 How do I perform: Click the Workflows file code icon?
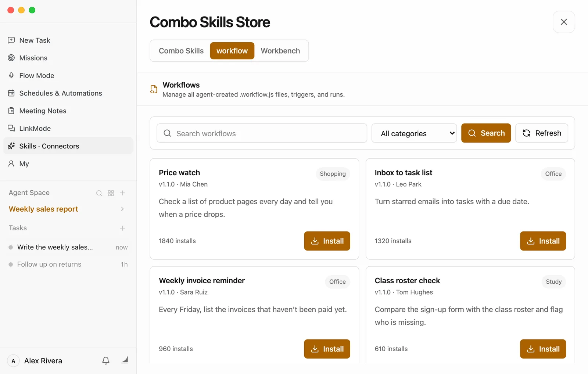154,89
